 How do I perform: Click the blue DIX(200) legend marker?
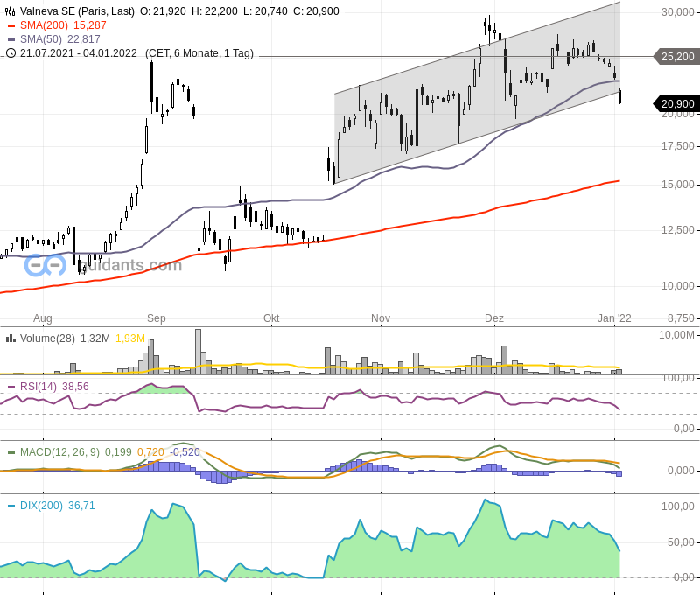point(11,506)
